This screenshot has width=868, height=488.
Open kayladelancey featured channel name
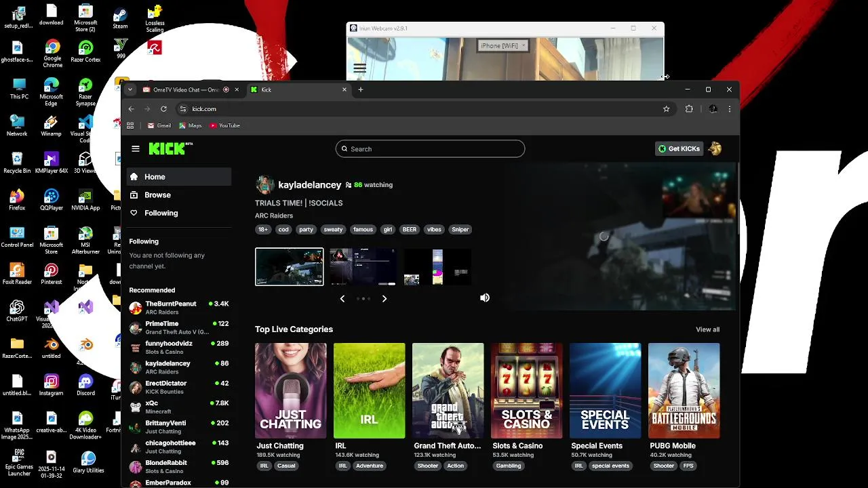[309, 184]
